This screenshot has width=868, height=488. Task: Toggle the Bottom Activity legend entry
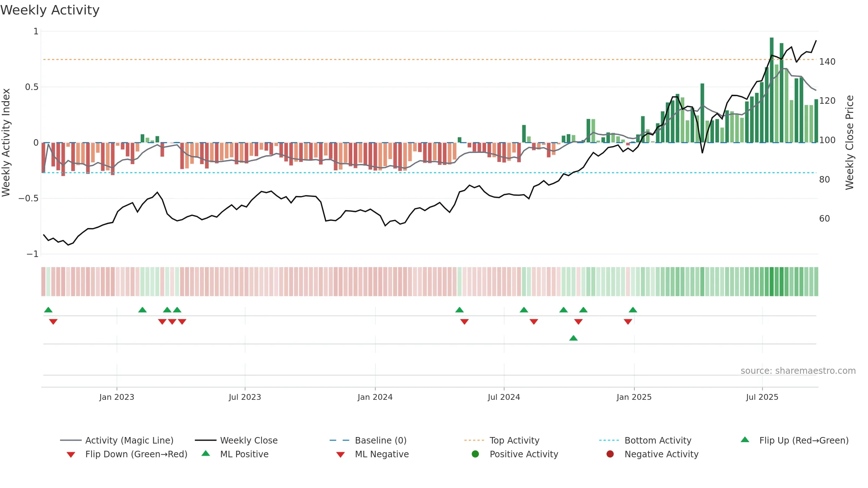(x=645, y=440)
